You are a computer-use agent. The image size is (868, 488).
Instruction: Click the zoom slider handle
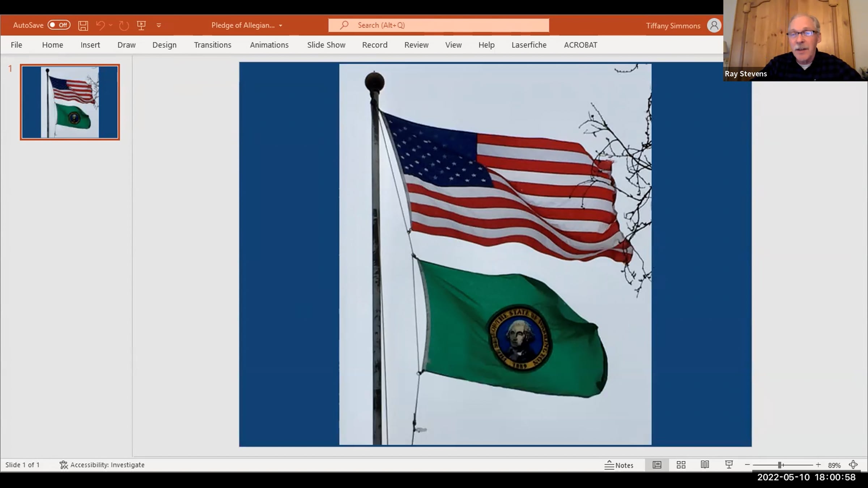pos(780,465)
